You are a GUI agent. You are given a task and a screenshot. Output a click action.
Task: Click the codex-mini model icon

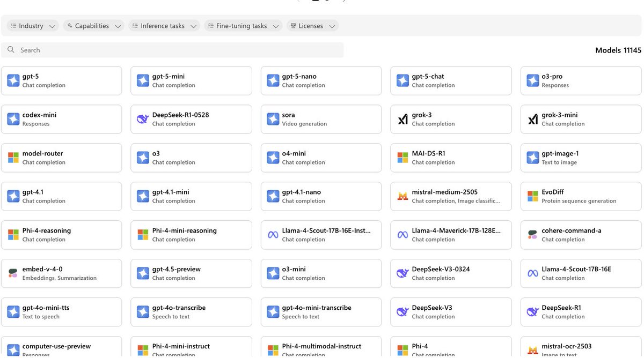point(13,119)
